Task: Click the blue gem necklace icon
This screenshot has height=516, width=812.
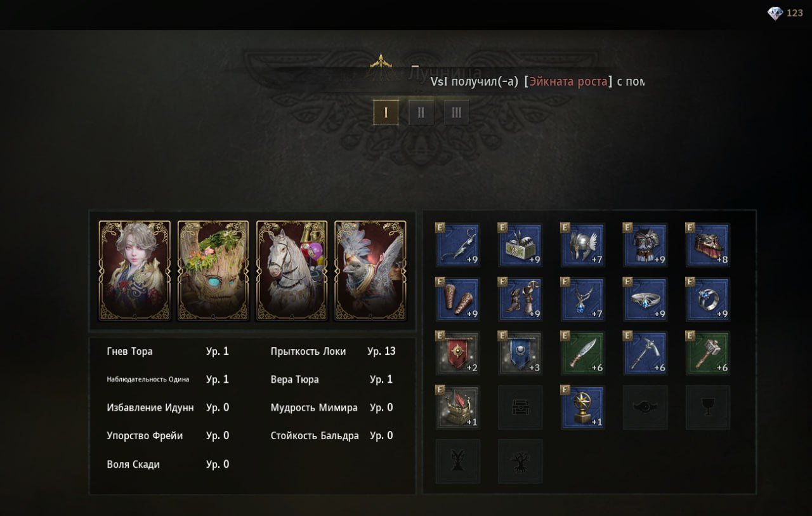Action: [582, 299]
